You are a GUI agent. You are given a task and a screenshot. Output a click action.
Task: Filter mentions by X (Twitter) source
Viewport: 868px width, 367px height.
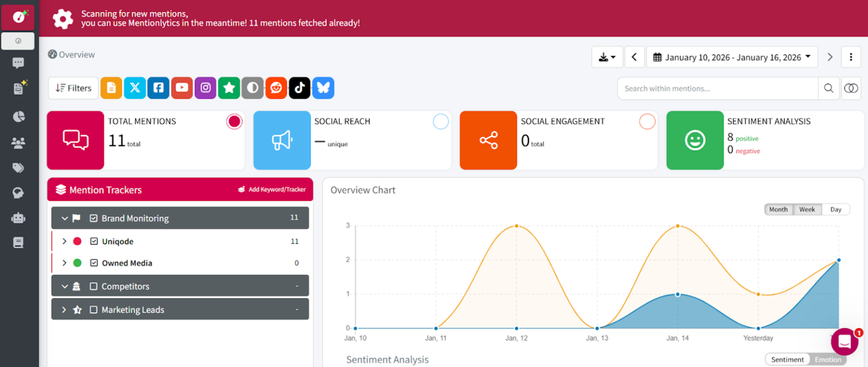(135, 88)
